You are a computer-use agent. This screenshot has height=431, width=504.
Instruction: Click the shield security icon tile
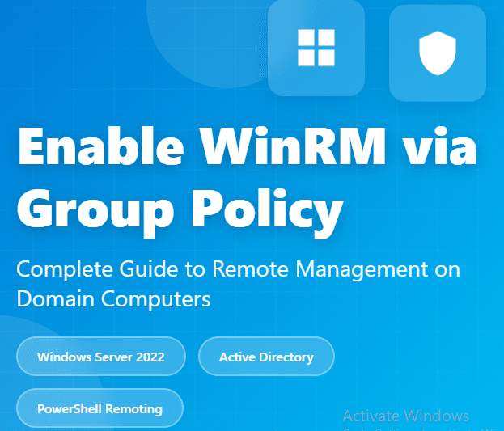(438, 53)
